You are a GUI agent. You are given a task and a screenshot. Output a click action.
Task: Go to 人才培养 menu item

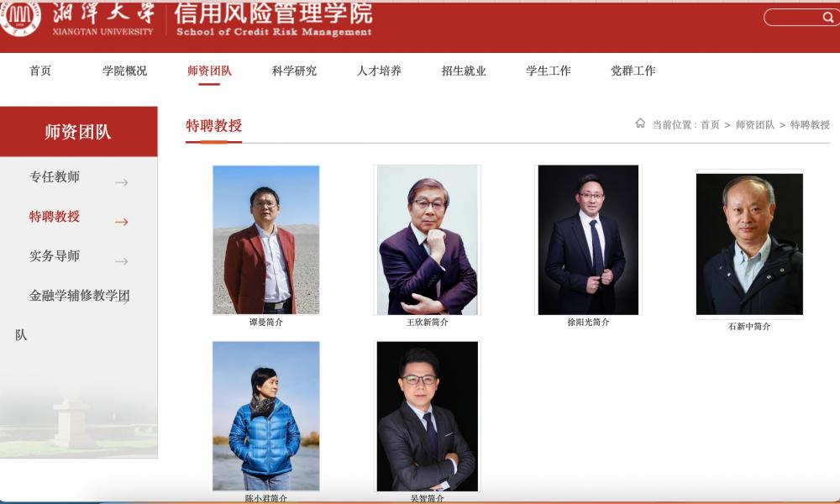pos(379,71)
